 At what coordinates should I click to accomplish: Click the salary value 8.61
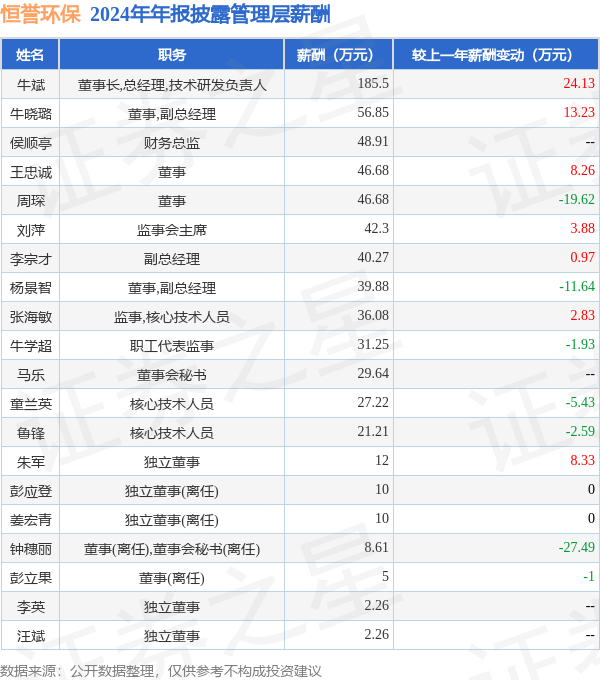point(376,548)
